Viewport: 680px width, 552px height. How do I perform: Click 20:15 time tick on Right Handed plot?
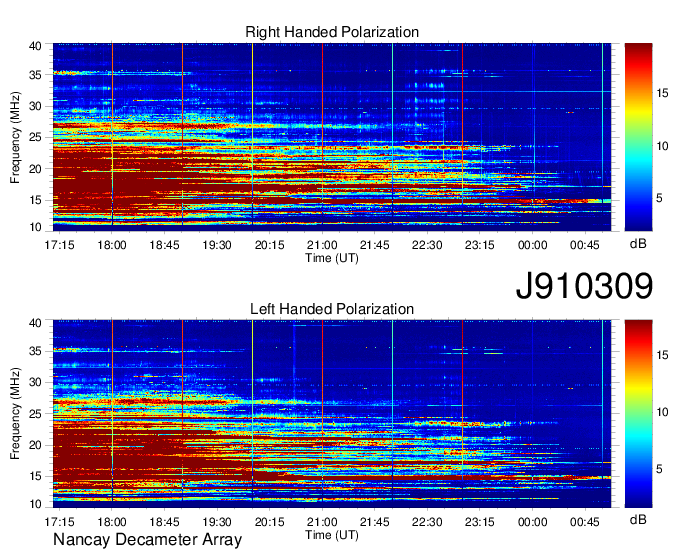pyautogui.click(x=269, y=245)
